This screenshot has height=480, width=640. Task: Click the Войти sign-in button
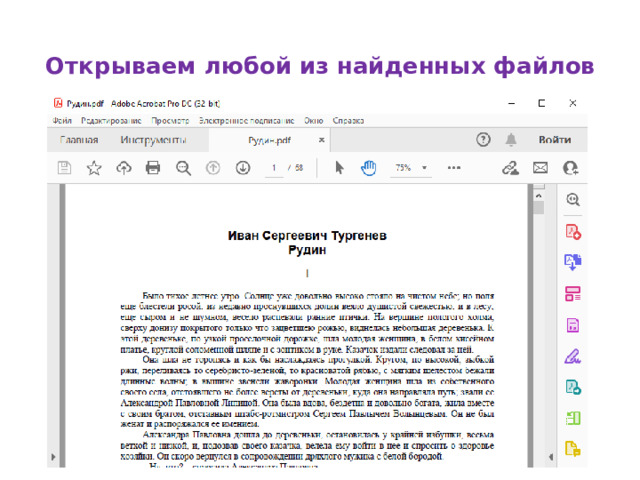pyautogui.click(x=555, y=140)
